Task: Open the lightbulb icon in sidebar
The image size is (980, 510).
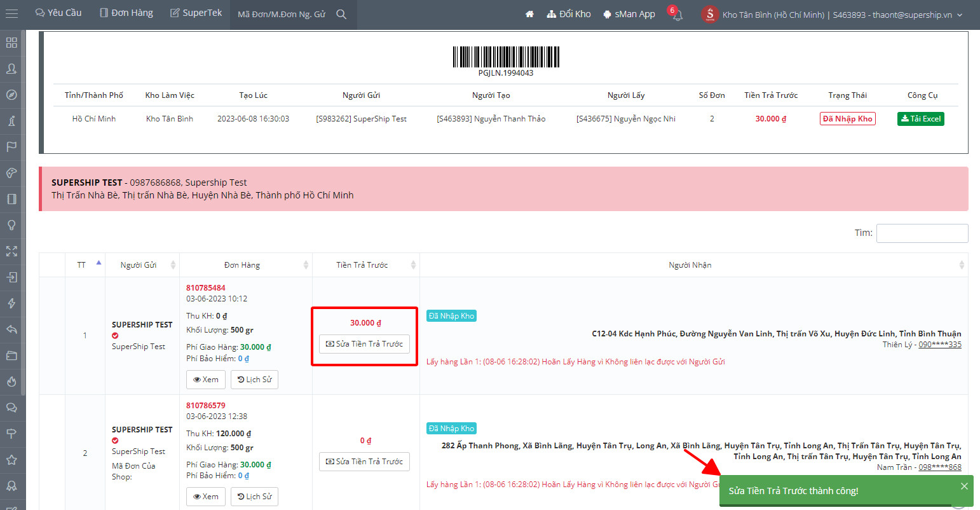Action: [x=11, y=225]
